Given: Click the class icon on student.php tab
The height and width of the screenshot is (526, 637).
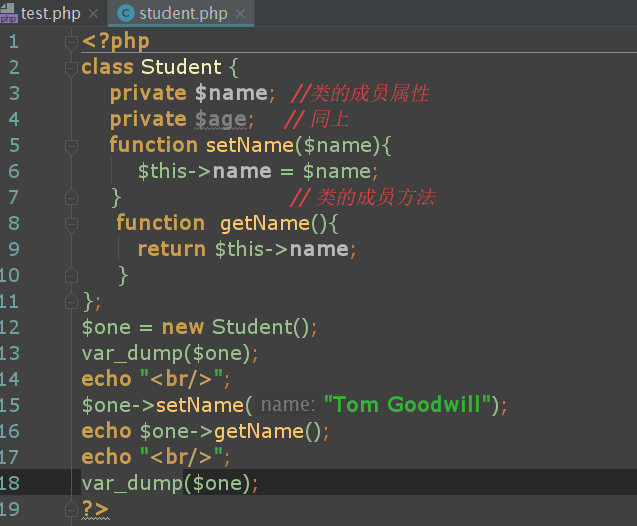Looking at the screenshot, I should (x=126, y=13).
